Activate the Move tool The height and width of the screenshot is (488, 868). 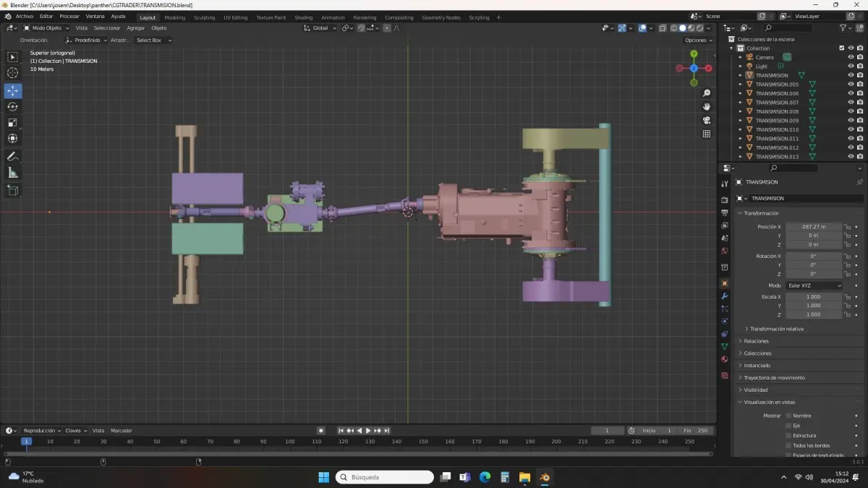(13, 91)
